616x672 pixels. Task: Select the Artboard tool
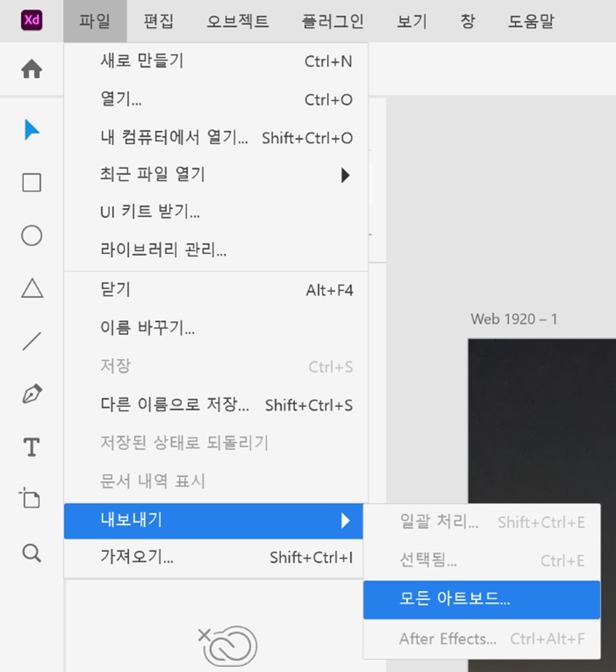[x=30, y=498]
